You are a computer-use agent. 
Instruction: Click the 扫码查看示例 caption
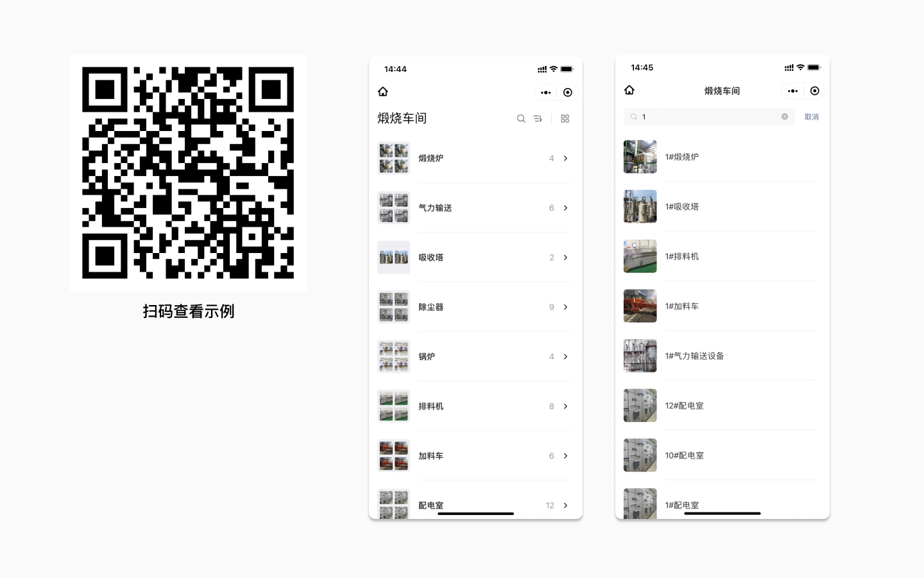(189, 311)
